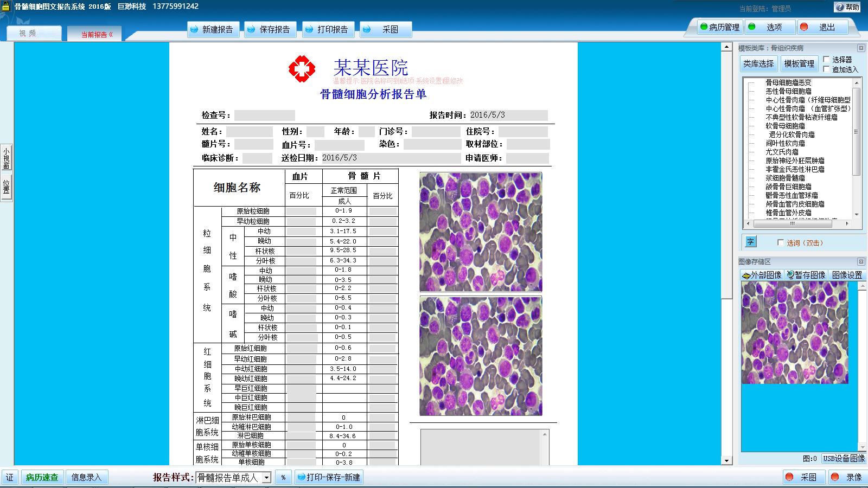Click the 字 font icon button

[x=750, y=242]
